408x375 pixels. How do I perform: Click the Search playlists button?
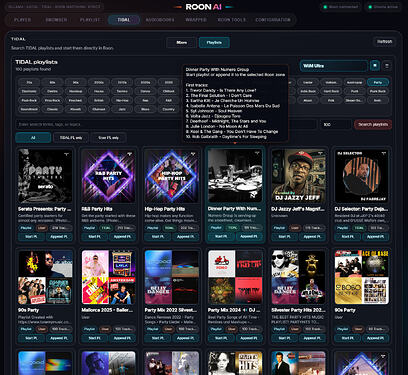click(x=373, y=124)
